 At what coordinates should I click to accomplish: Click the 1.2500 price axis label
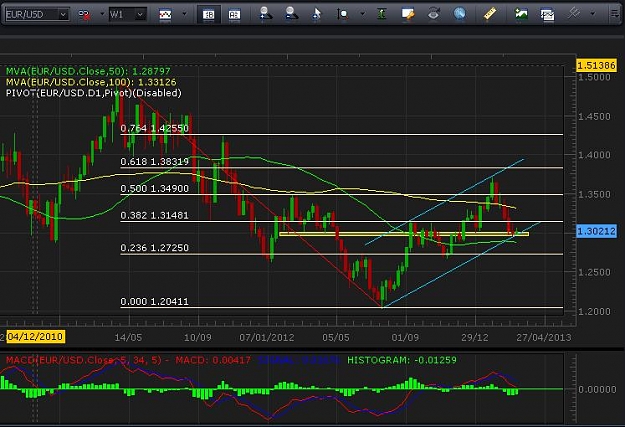click(x=594, y=272)
